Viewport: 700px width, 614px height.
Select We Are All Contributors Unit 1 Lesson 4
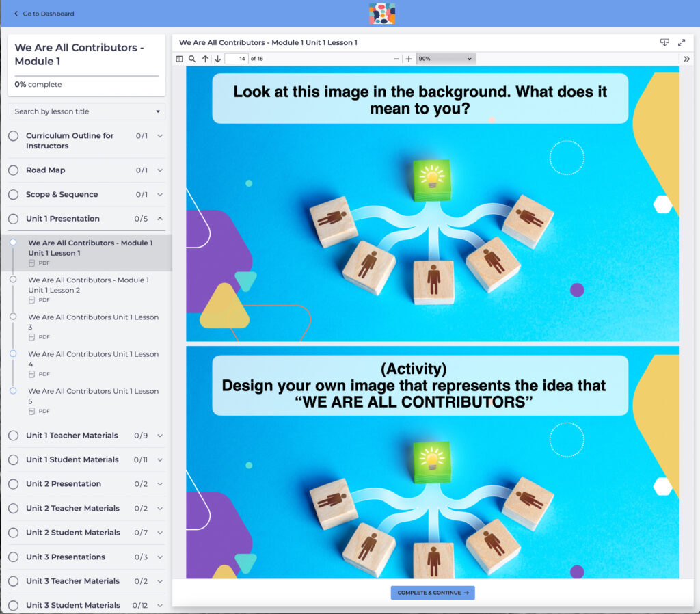[x=93, y=359]
